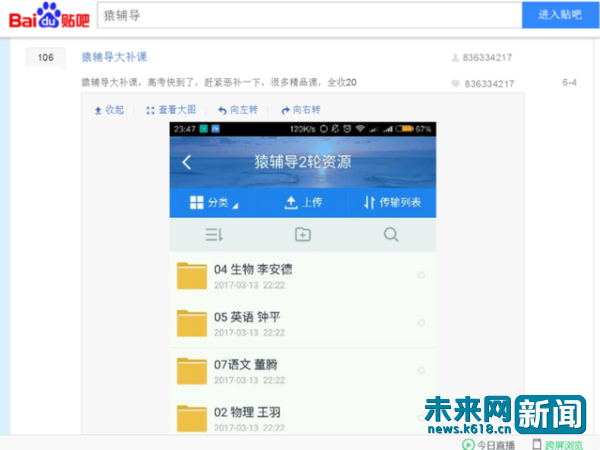Open the 分类 category dropdown
The height and width of the screenshot is (450, 600).
[x=214, y=202]
